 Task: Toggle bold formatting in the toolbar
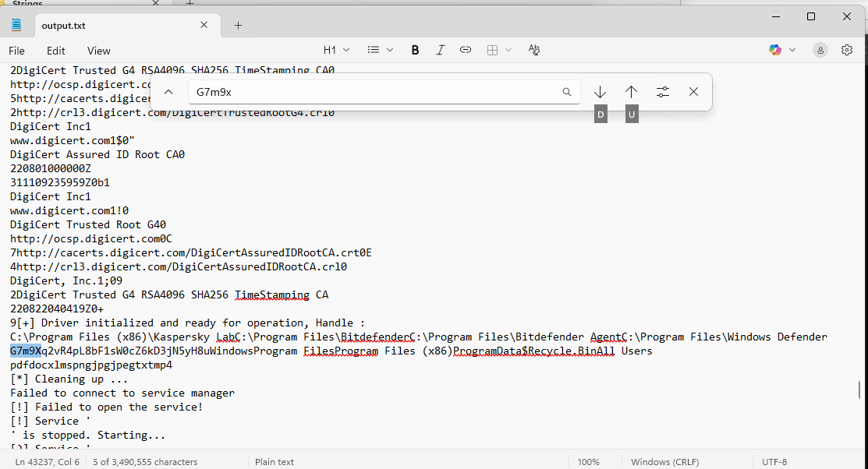tap(415, 50)
